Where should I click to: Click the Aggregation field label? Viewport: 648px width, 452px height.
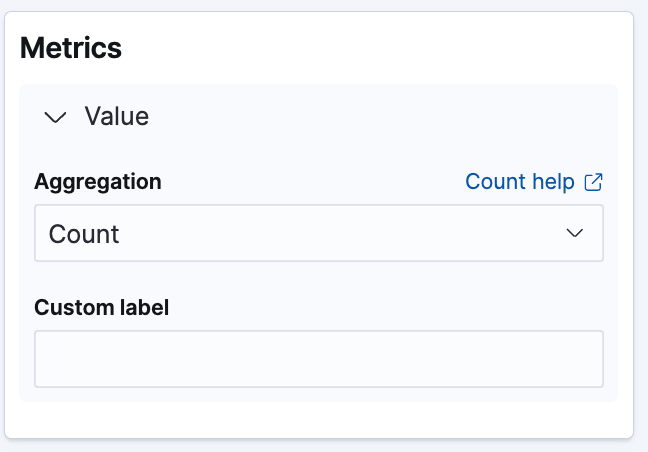98,182
